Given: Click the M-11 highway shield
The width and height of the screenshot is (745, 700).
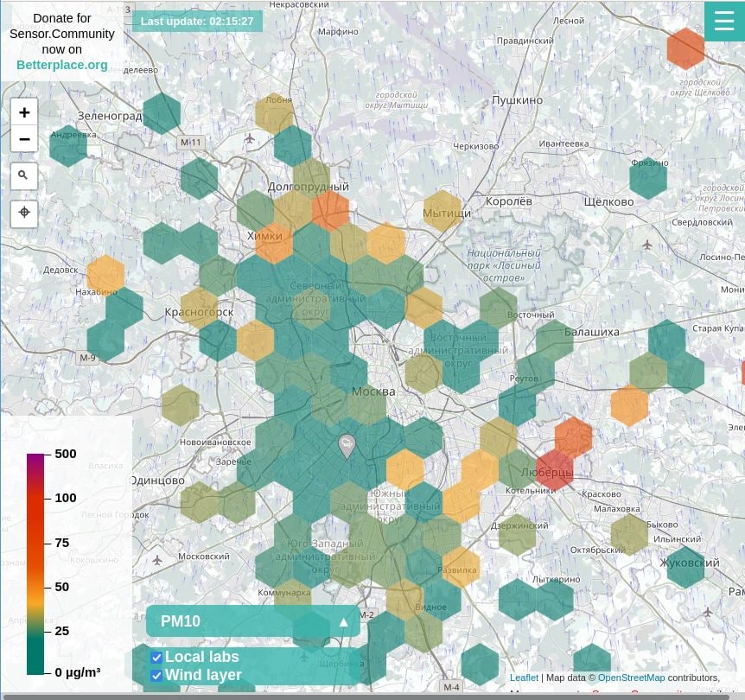Looking at the screenshot, I should click(x=191, y=142).
